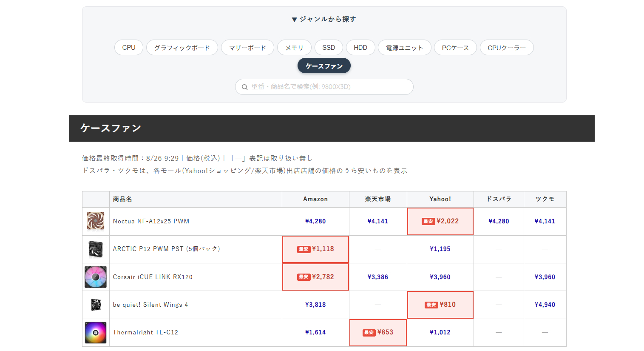Open Corsair iCUE LINK RX120 thumbnail
644x351 pixels.
point(96,277)
